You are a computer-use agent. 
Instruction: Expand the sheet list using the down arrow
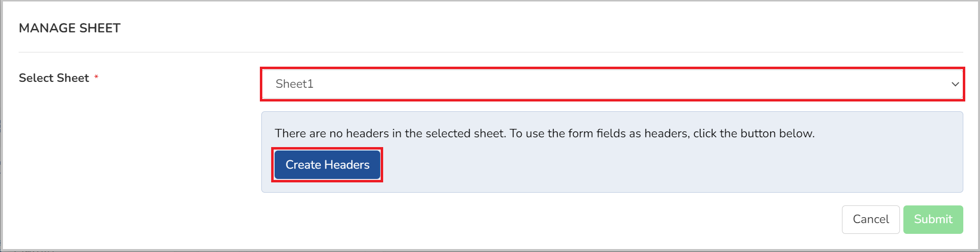click(955, 84)
